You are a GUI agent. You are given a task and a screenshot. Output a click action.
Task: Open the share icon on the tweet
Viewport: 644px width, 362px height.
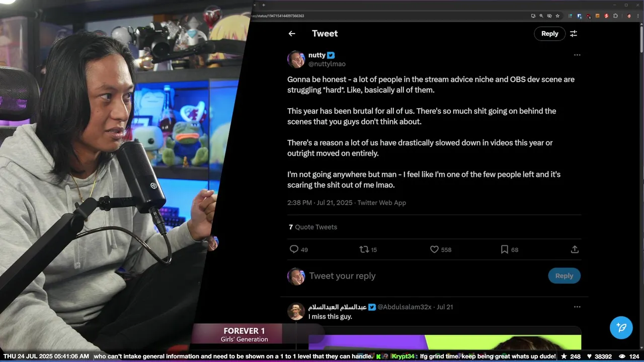(575, 249)
